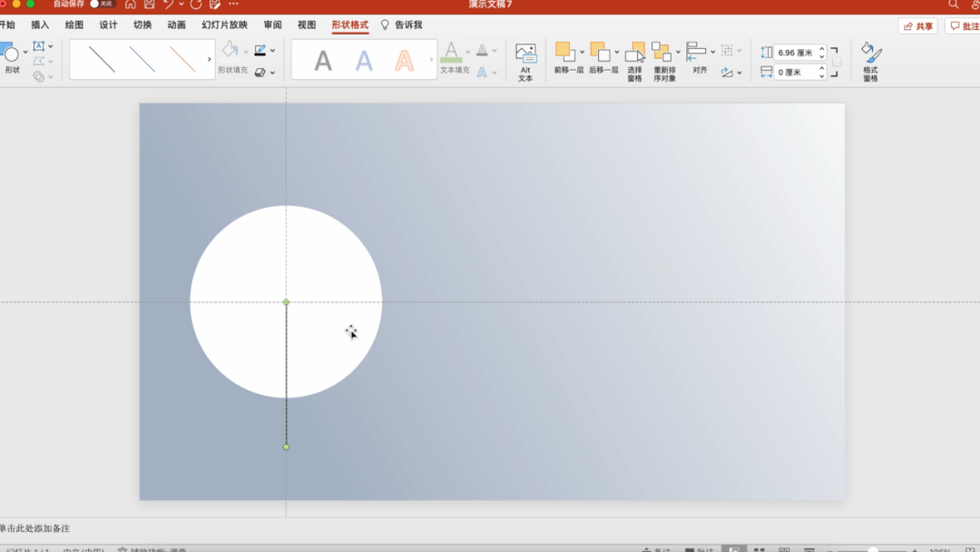Open the 切换 tab
Viewport: 980px width, 552px height.
pyautogui.click(x=142, y=25)
